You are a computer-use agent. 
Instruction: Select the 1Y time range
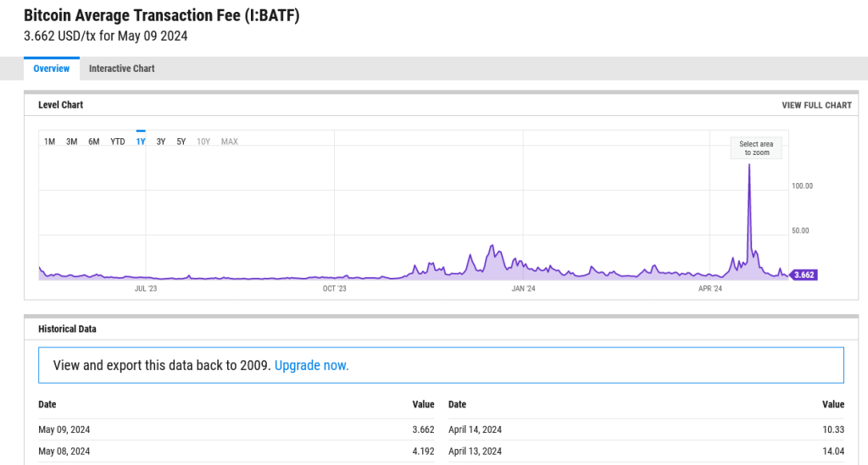(x=141, y=141)
